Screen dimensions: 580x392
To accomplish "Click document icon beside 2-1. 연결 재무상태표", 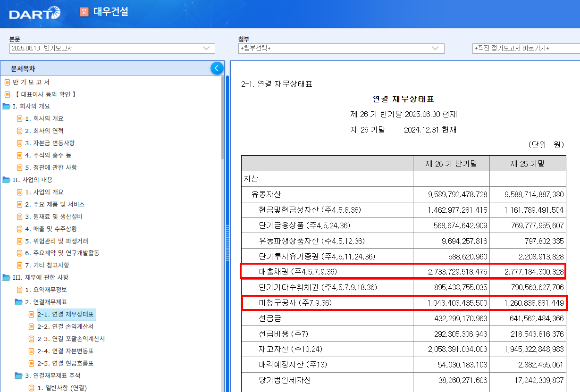I will (x=32, y=314).
